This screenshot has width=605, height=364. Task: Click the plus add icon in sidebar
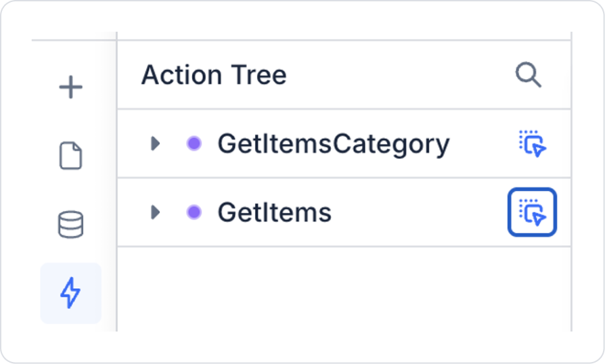pyautogui.click(x=71, y=88)
